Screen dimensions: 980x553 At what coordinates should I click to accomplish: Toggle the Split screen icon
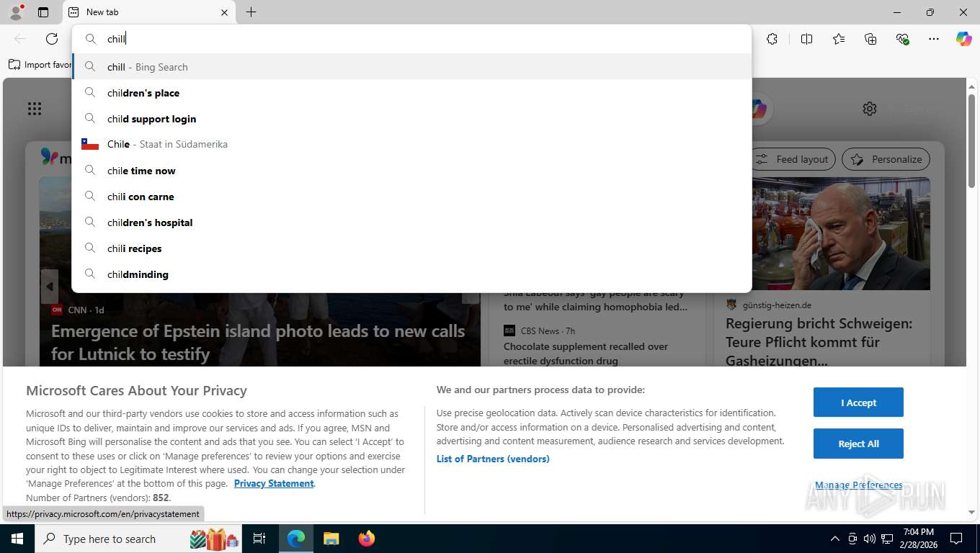point(806,39)
